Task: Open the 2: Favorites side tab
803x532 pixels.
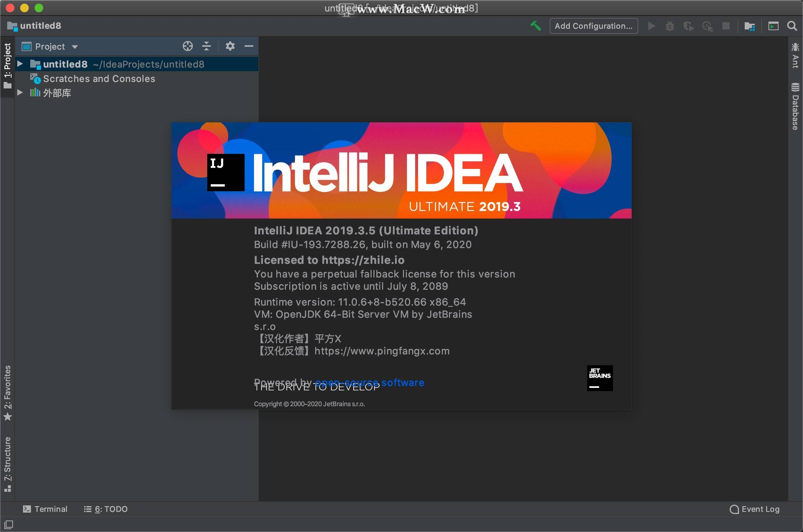Action: coord(7,393)
